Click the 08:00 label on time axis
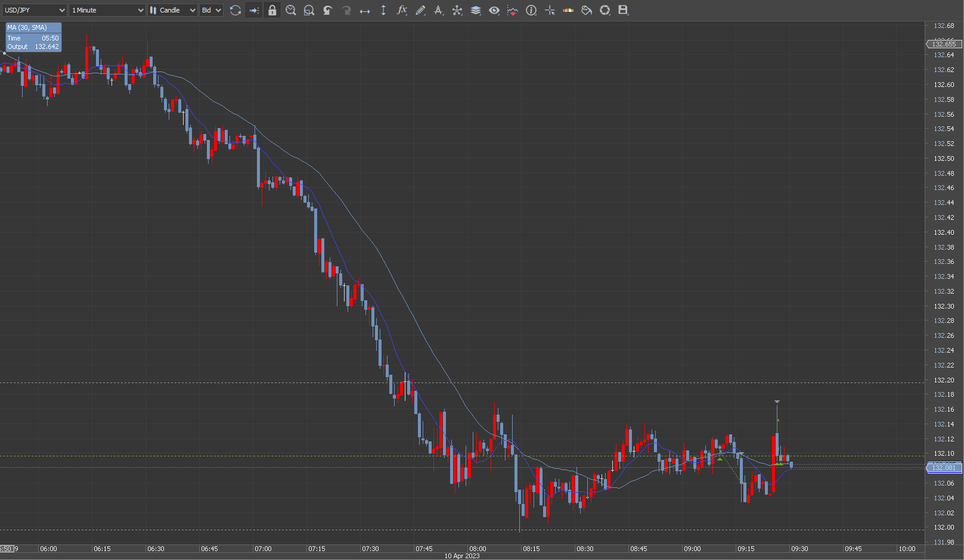The width and height of the screenshot is (964, 560). (478, 549)
